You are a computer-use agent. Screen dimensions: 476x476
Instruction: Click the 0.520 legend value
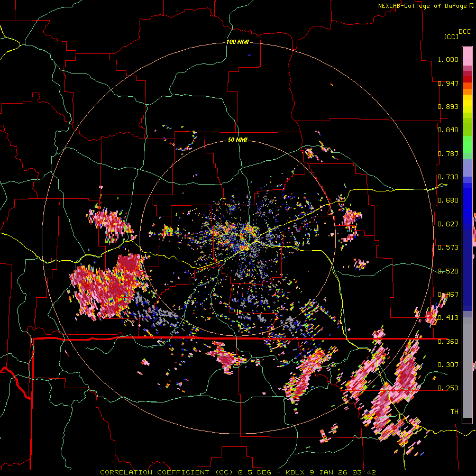(x=448, y=271)
